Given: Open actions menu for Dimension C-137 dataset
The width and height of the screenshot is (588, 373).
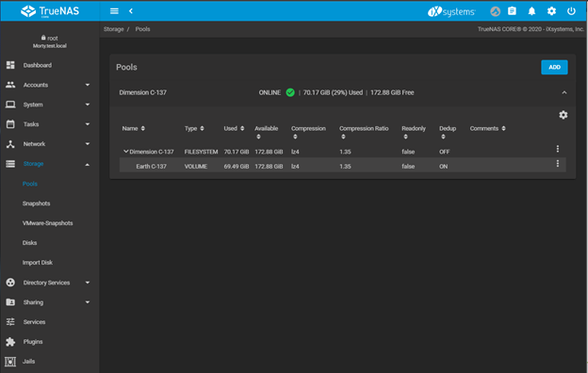Looking at the screenshot, I should tap(558, 149).
